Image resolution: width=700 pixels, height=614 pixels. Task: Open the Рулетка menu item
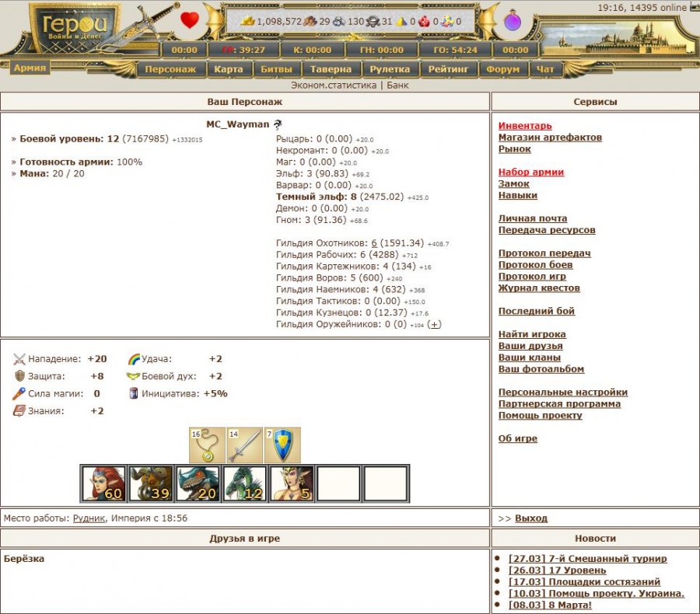[390, 69]
